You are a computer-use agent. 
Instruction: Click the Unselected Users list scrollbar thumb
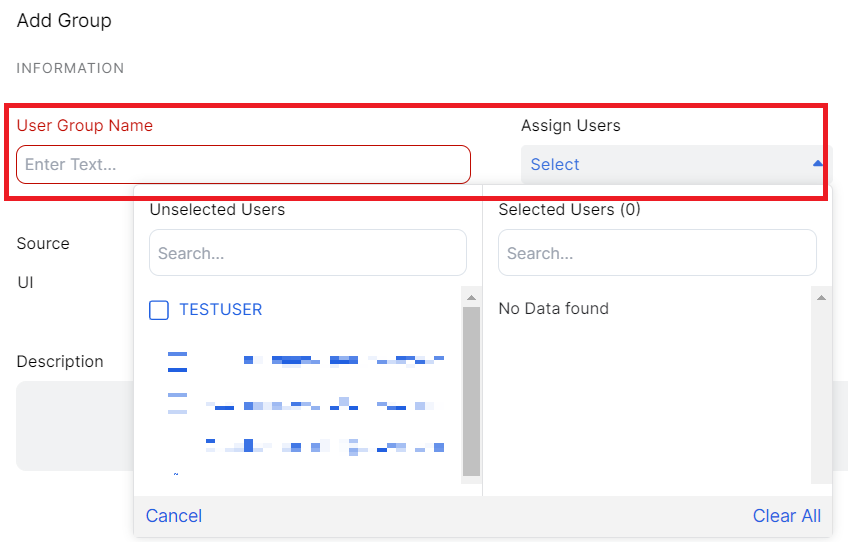(x=471, y=390)
